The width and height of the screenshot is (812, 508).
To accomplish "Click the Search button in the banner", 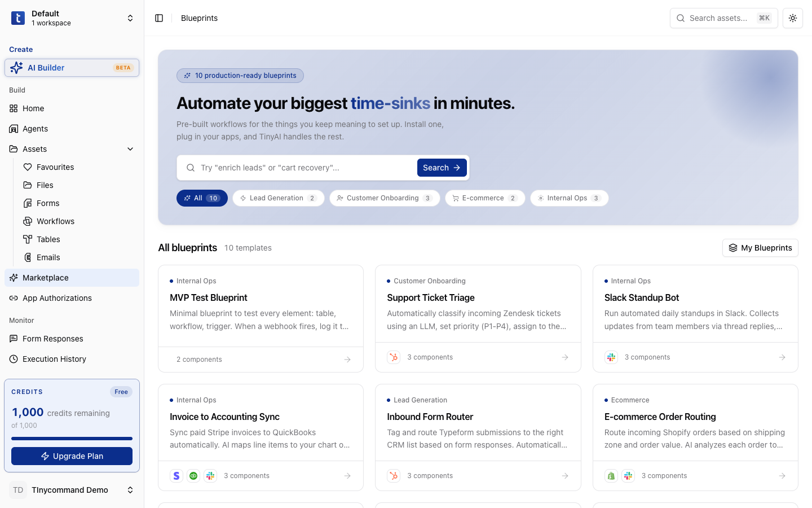I will click(x=442, y=168).
